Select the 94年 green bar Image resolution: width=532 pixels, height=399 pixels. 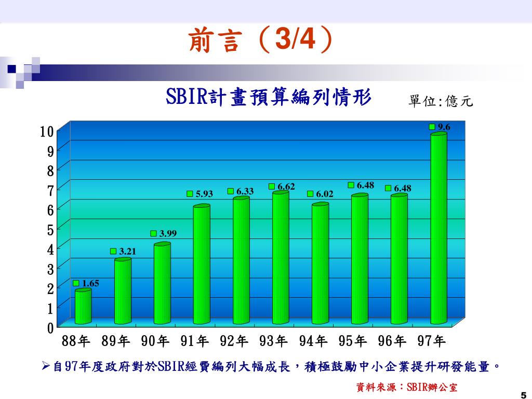(x=320, y=263)
